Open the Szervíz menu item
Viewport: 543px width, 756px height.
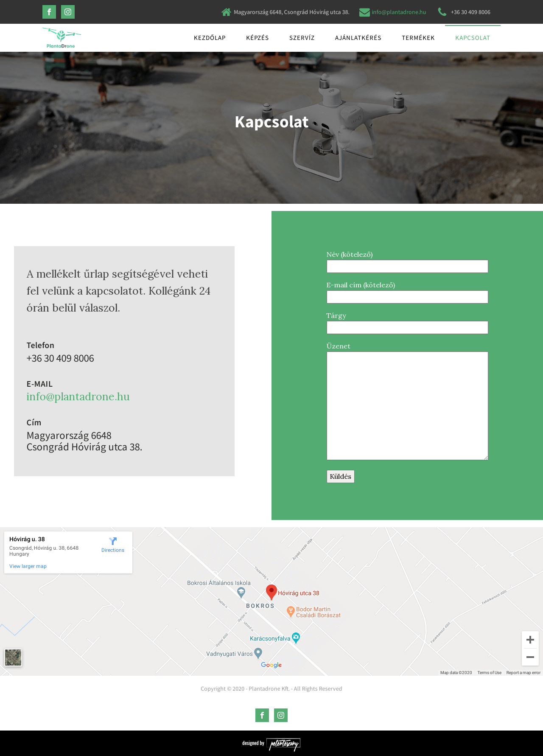click(x=302, y=38)
